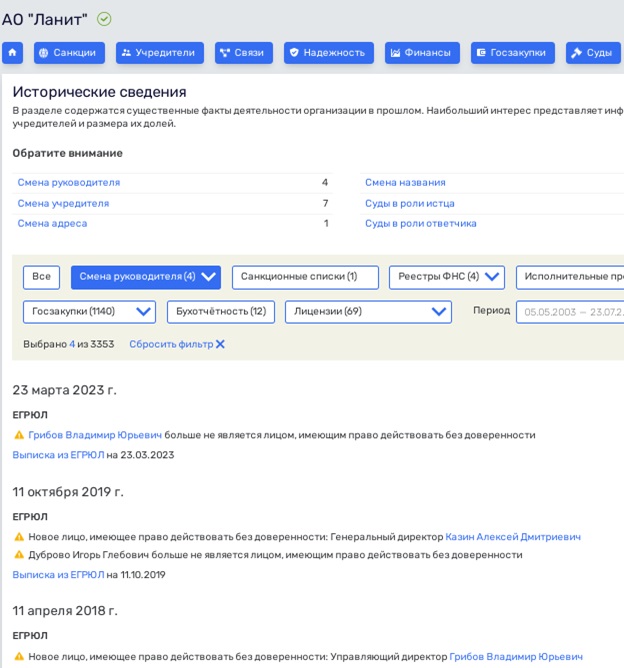The image size is (624, 668).
Task: Open Выписка из ЕГРЮЛ на 11.10.2019
Action: pos(58,575)
